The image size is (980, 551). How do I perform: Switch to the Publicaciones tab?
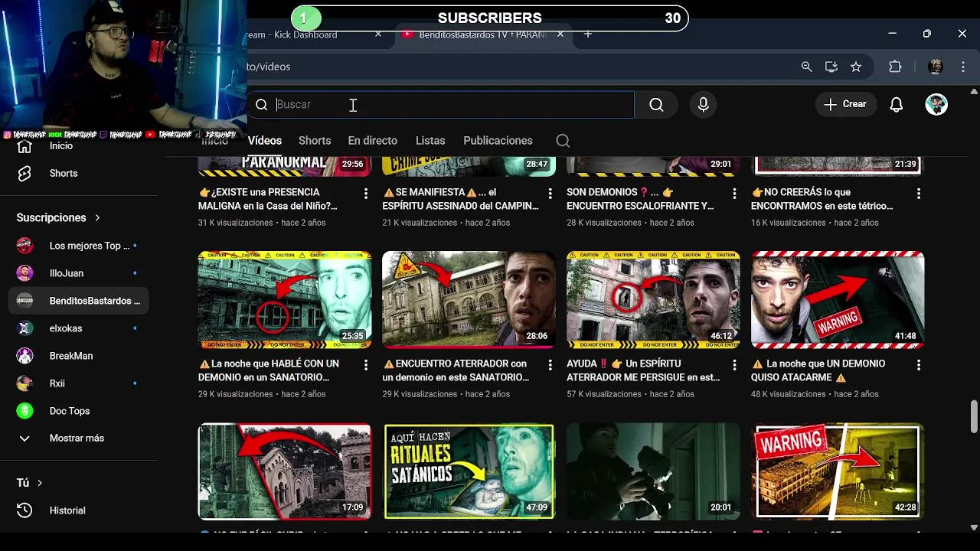(x=498, y=141)
